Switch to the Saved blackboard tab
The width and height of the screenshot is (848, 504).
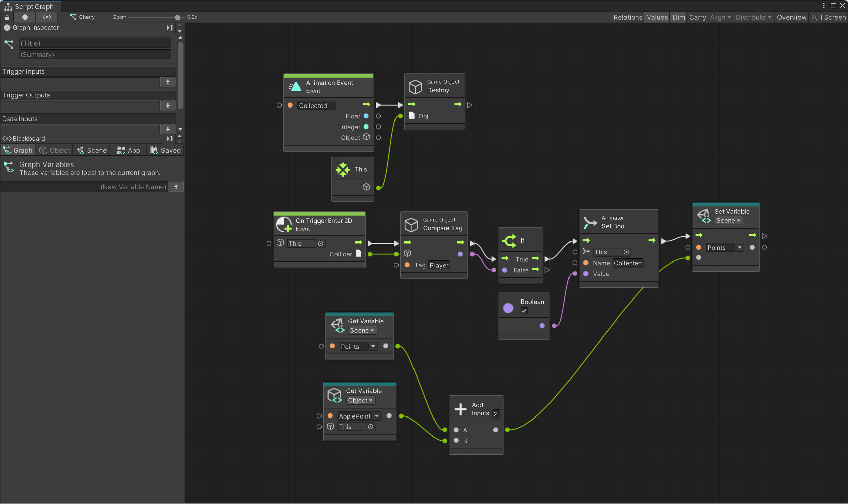[166, 150]
